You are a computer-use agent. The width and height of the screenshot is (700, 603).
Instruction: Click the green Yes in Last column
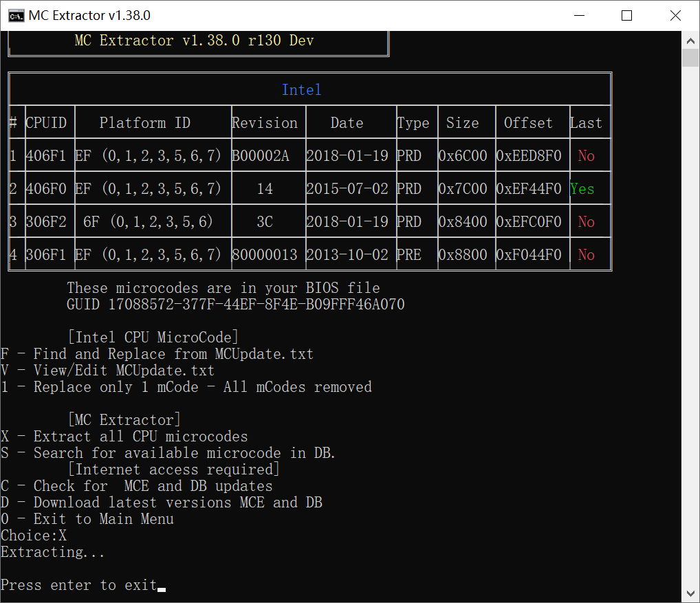pyautogui.click(x=582, y=189)
